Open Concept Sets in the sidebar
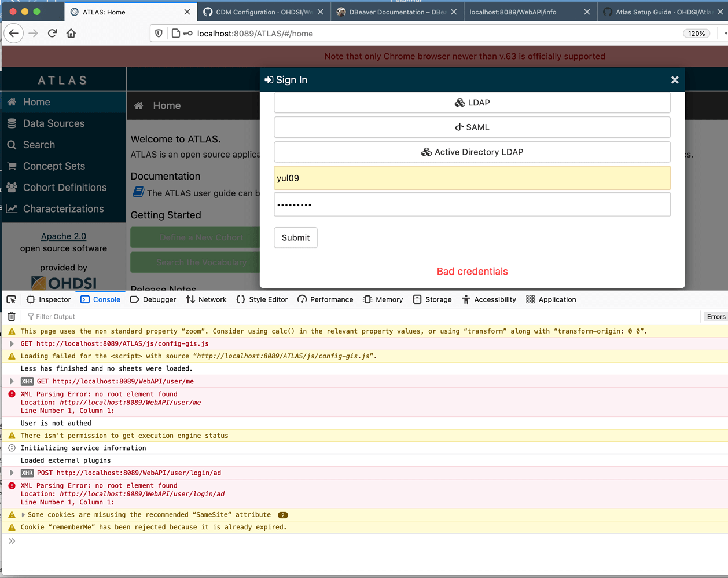The image size is (728, 578). pyautogui.click(x=63, y=166)
